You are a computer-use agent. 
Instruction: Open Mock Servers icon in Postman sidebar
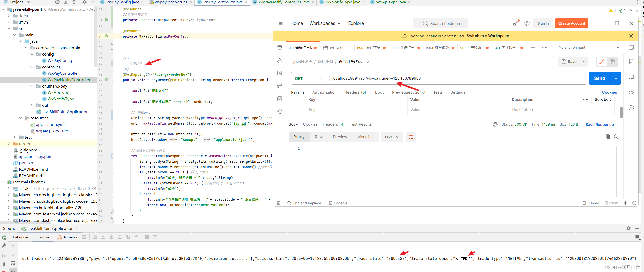tap(280, 86)
